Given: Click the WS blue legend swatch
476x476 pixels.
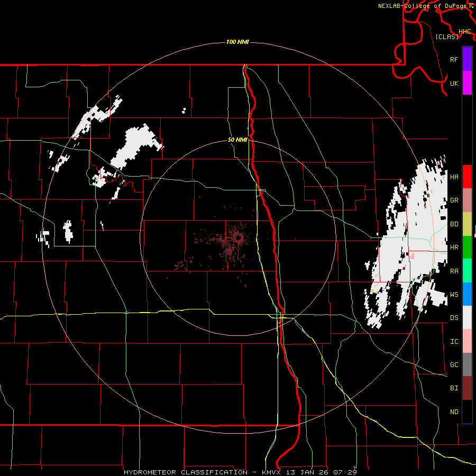Looking at the screenshot, I should [467, 294].
